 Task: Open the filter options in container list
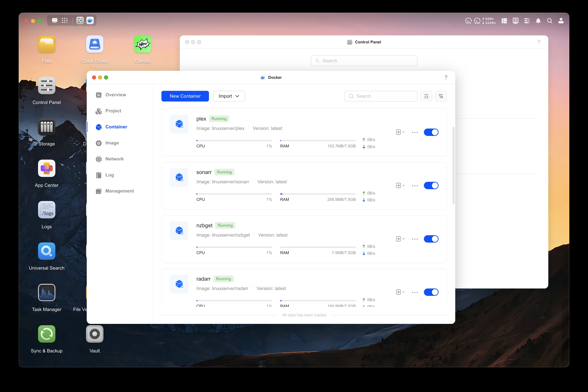coord(441,96)
